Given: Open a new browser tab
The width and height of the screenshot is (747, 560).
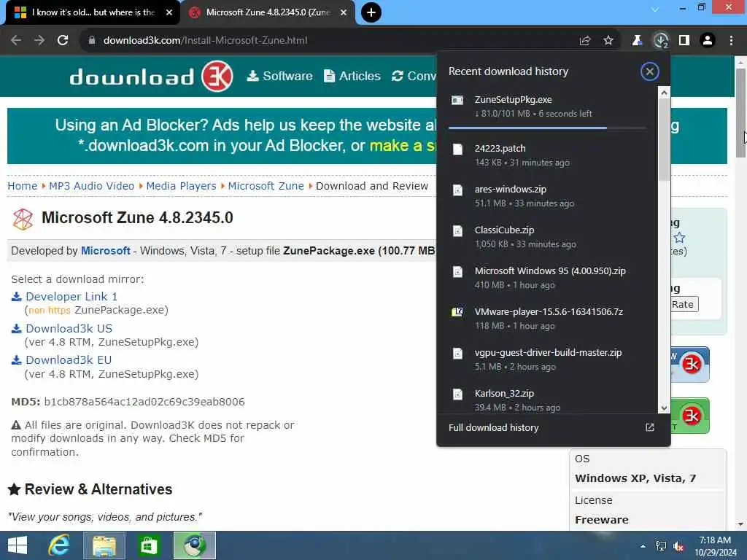Looking at the screenshot, I should (x=371, y=12).
